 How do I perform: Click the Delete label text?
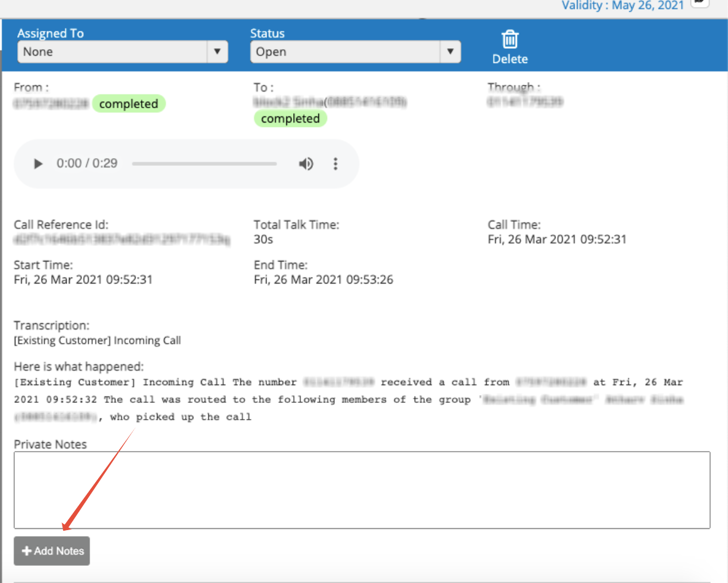click(510, 59)
